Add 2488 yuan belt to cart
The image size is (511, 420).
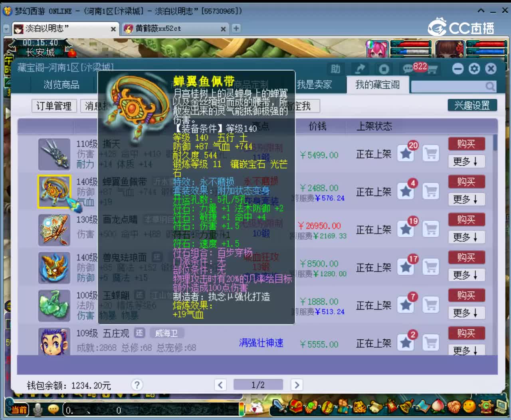click(431, 191)
